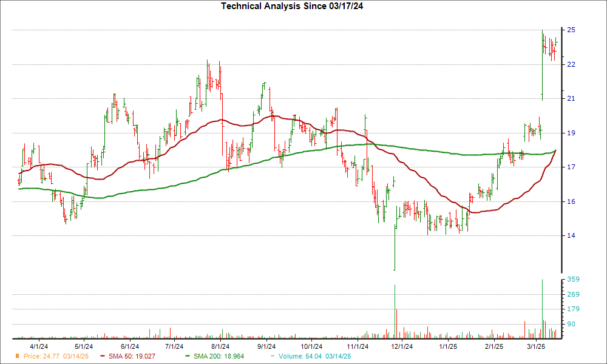Click the red SMA 50 legend line
The width and height of the screenshot is (607, 364).
point(103,356)
